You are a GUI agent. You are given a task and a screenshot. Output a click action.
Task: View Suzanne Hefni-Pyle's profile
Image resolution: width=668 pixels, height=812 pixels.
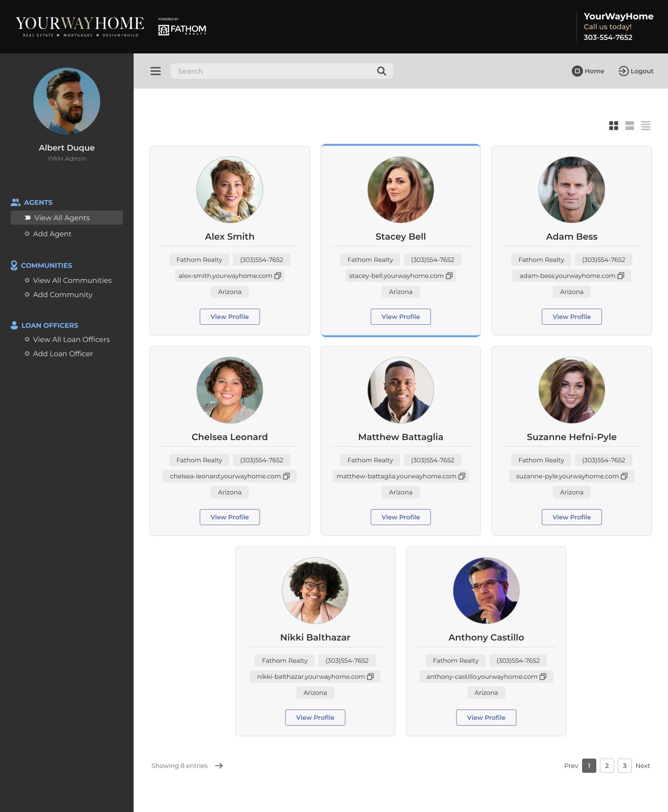pyautogui.click(x=572, y=517)
